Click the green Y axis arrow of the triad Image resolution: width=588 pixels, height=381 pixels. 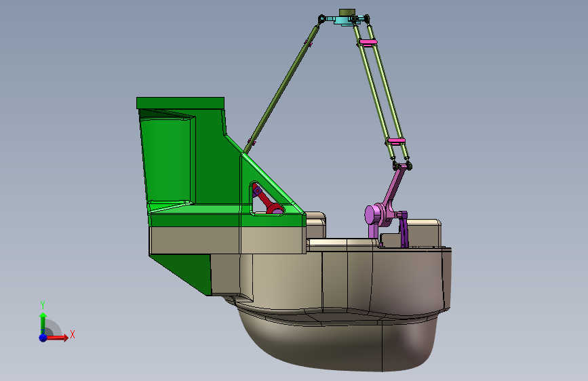tap(43, 323)
